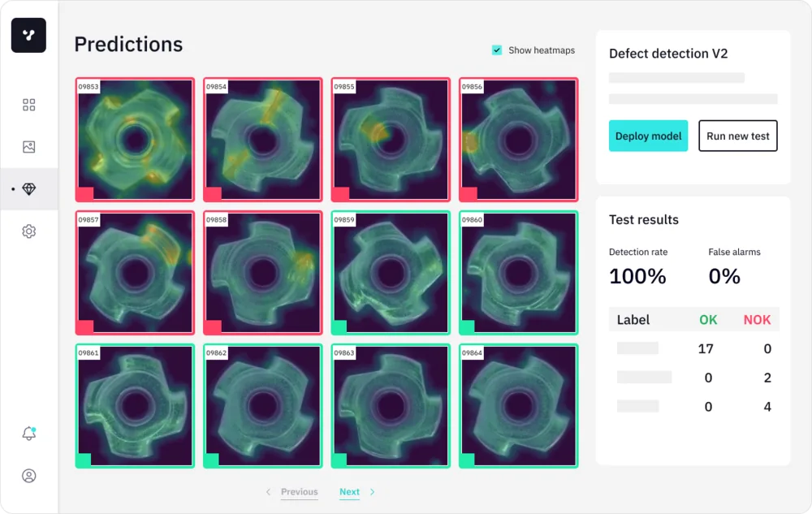
Task: Open prediction thumbnail 09861
Action: pos(135,406)
